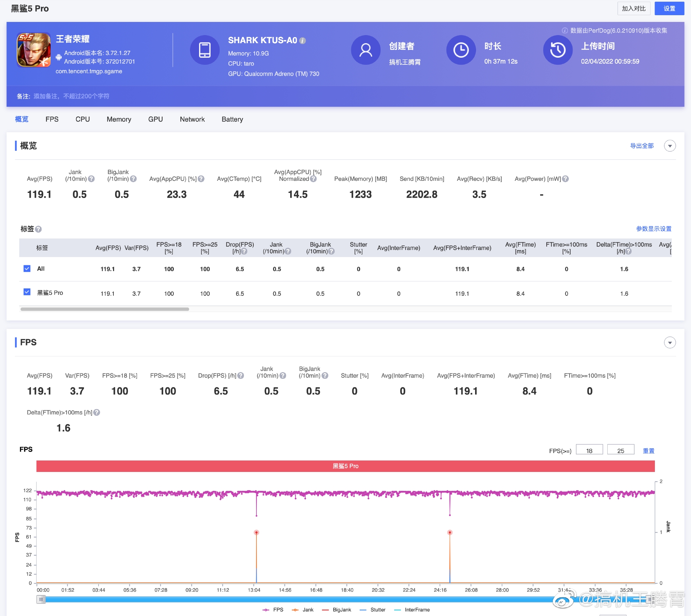Click the Var(FPS) column header
The image size is (691, 616).
click(136, 248)
